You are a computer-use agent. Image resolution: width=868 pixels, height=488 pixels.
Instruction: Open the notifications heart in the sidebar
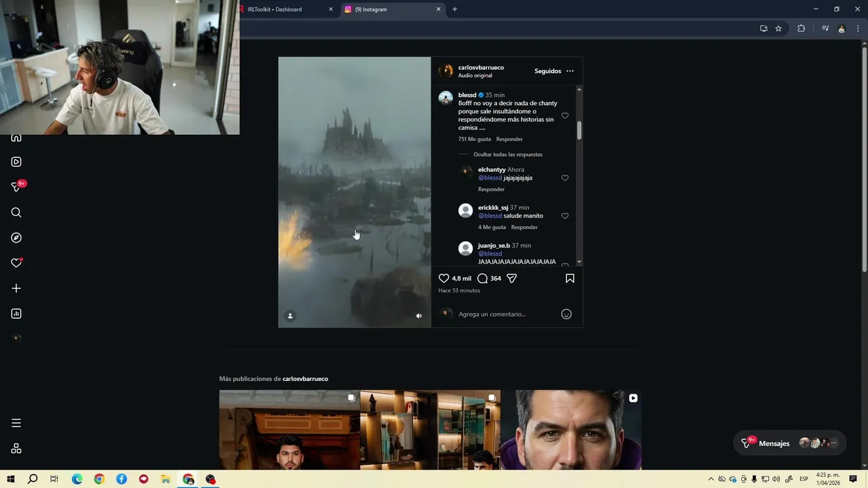16,263
